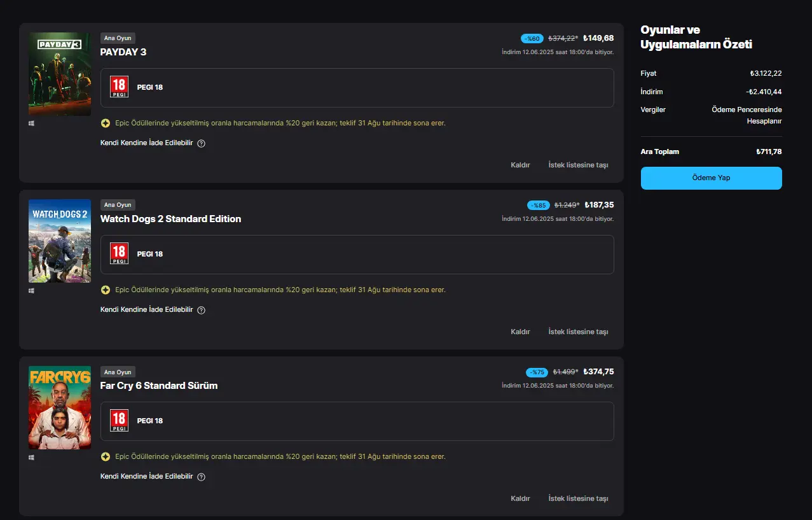Click the help icon beside Far Cry 6 refund label
This screenshot has width=812, height=520.
202,477
